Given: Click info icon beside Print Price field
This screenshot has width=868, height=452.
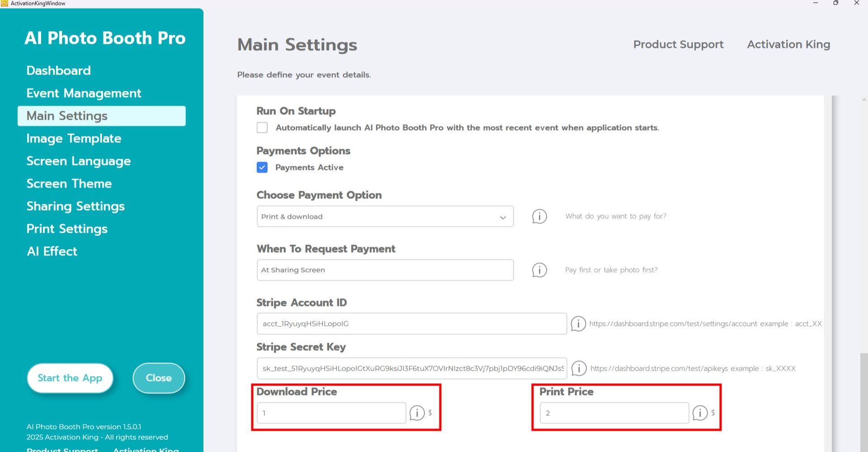Looking at the screenshot, I should [x=700, y=413].
